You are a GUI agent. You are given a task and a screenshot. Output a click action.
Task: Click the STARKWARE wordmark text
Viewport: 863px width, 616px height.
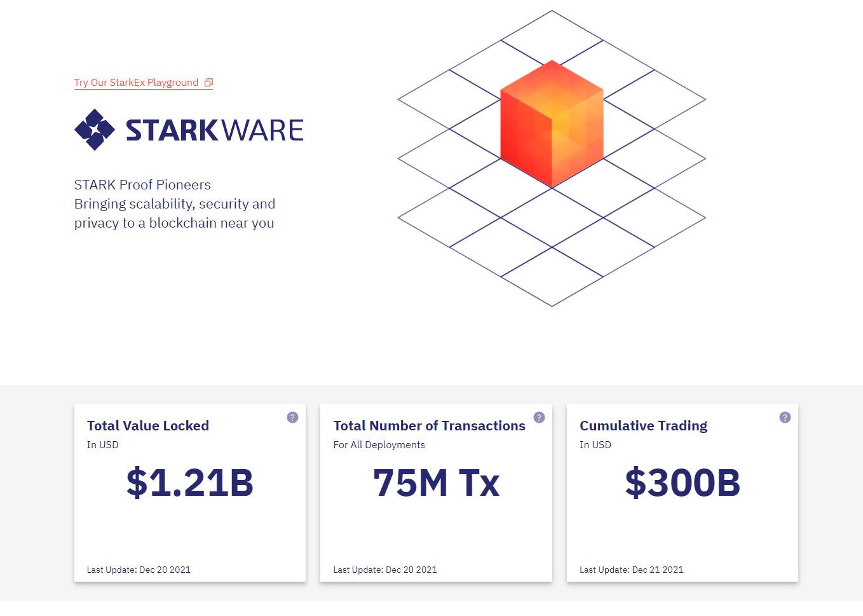(215, 130)
